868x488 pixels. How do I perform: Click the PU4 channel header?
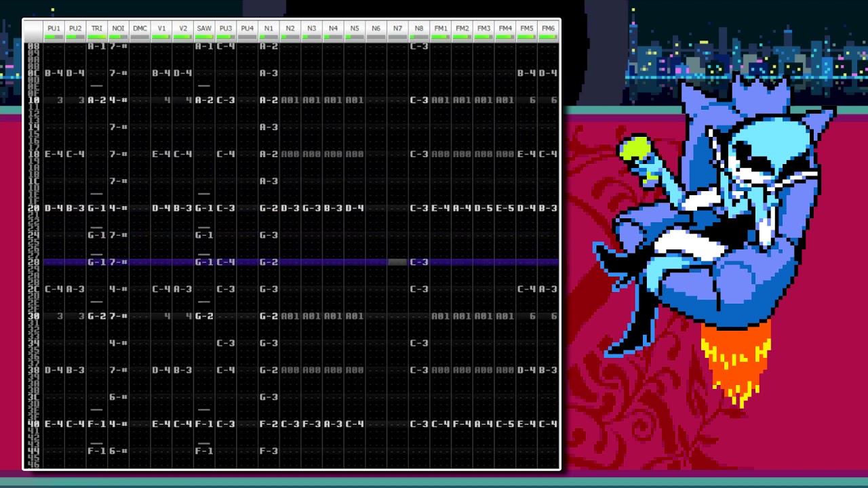(248, 31)
